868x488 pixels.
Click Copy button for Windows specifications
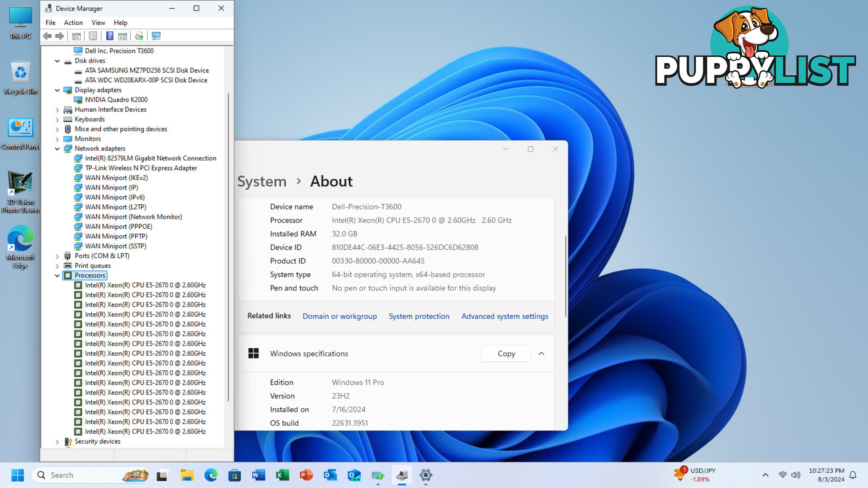(x=506, y=354)
